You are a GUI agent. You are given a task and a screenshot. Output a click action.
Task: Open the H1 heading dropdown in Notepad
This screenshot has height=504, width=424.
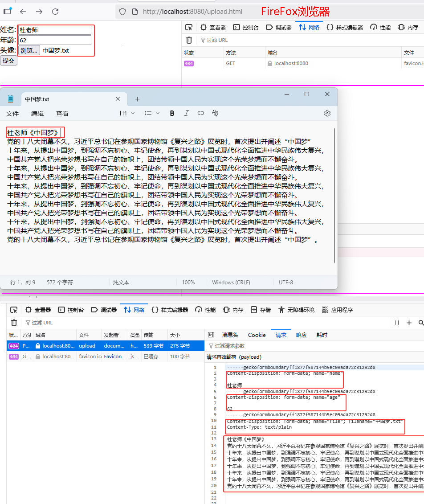click(x=127, y=113)
